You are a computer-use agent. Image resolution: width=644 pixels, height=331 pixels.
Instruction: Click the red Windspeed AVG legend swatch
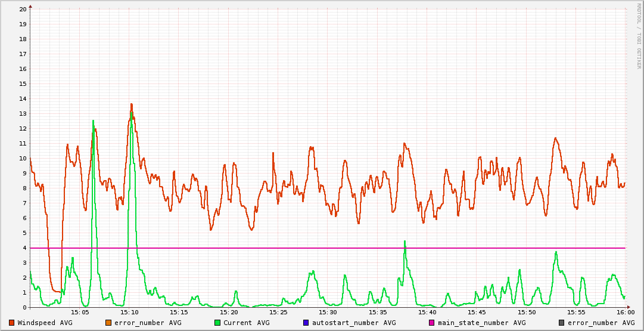12,323
